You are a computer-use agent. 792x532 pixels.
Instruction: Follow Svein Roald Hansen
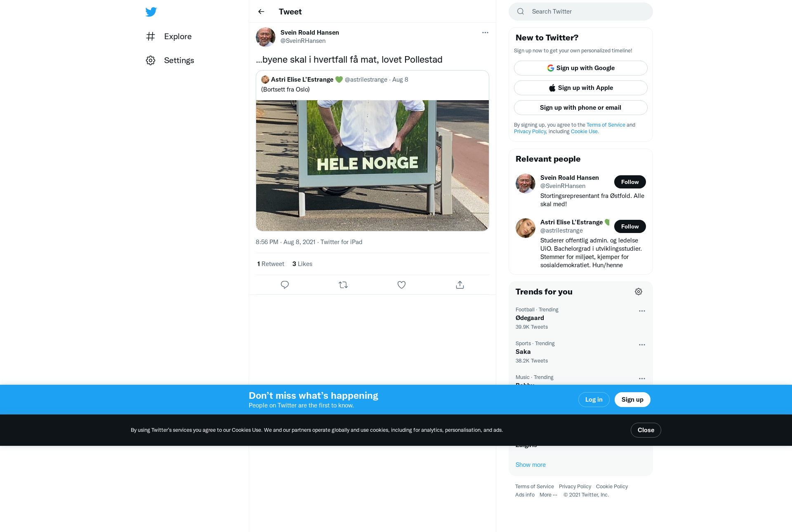pos(630,182)
